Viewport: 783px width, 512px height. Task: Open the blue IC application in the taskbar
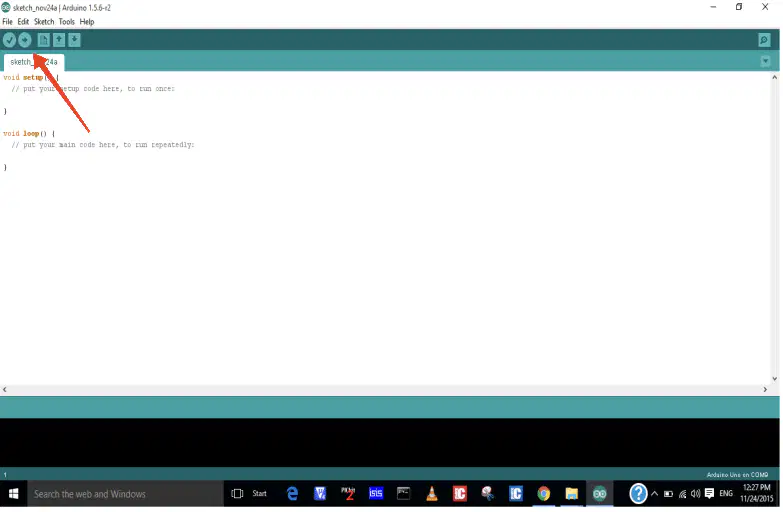click(516, 494)
